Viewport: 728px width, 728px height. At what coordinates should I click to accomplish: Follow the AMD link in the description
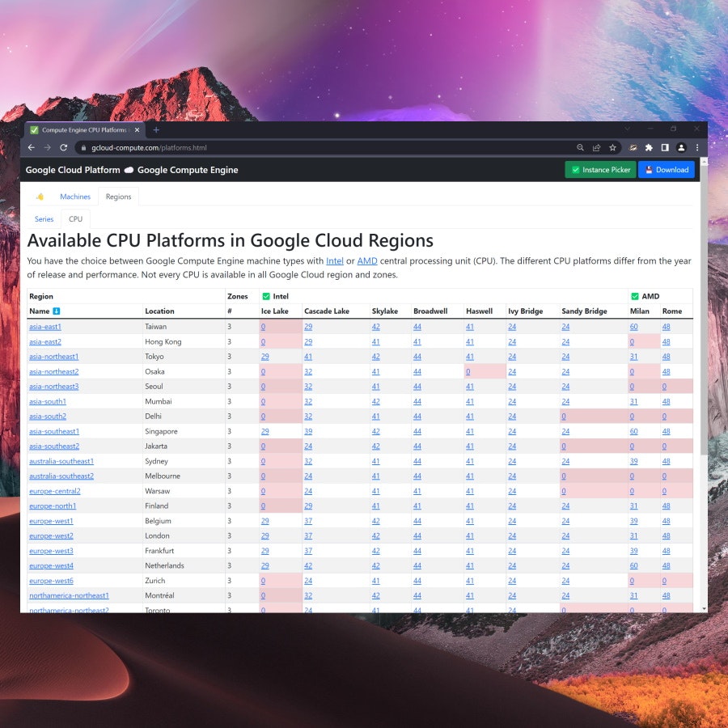point(366,261)
